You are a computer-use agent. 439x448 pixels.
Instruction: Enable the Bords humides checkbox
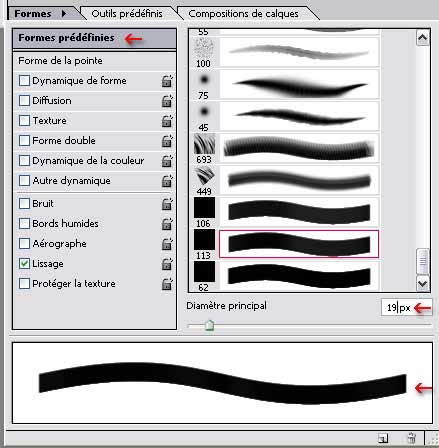point(24,224)
